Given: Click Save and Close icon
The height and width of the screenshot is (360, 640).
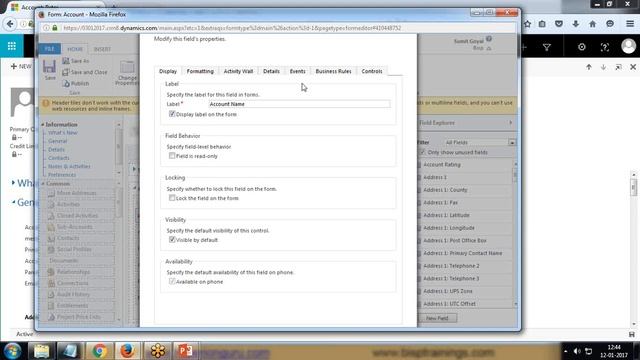Looking at the screenshot, I should 66,72.
